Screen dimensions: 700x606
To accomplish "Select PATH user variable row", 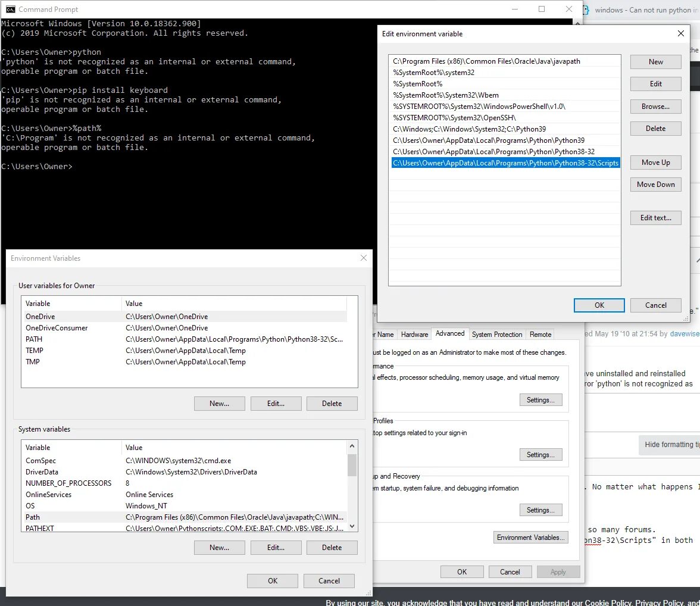I will (x=185, y=339).
